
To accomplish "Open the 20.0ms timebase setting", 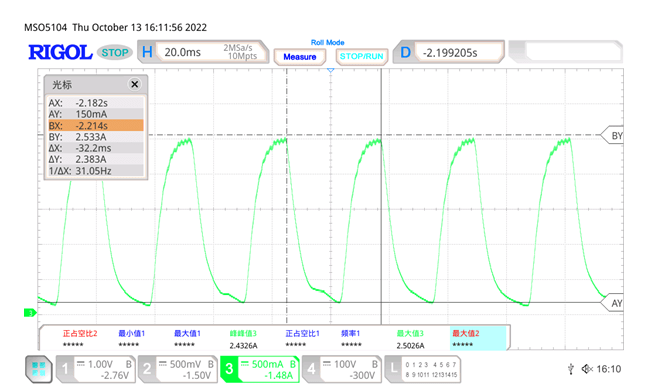I will tap(182, 52).
